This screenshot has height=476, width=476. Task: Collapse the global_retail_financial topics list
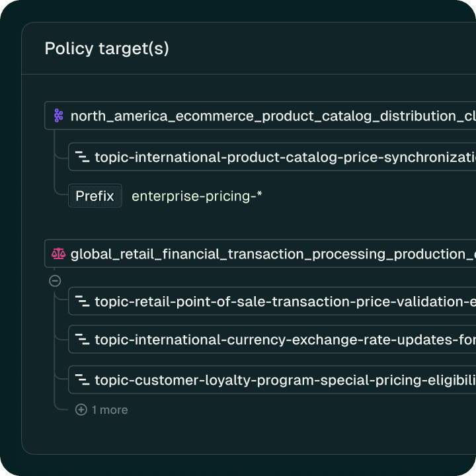[x=56, y=280]
